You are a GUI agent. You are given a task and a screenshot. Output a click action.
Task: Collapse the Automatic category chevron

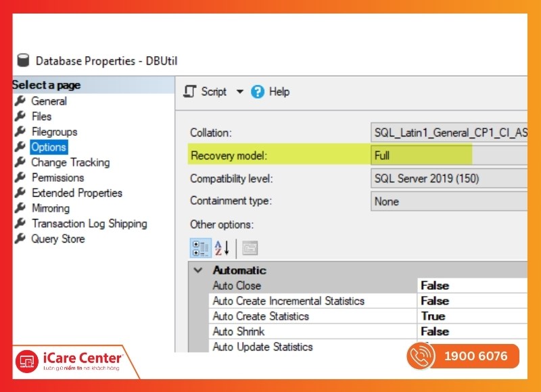click(198, 270)
